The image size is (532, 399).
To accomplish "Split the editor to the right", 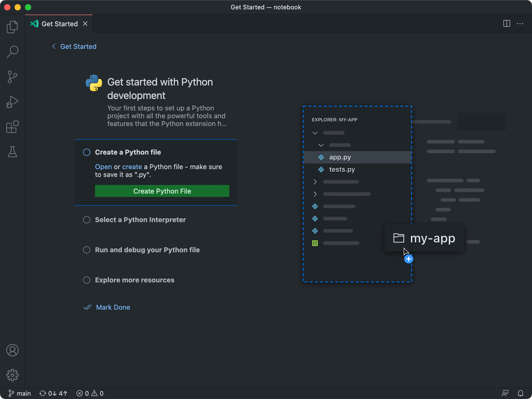I will (507, 23).
